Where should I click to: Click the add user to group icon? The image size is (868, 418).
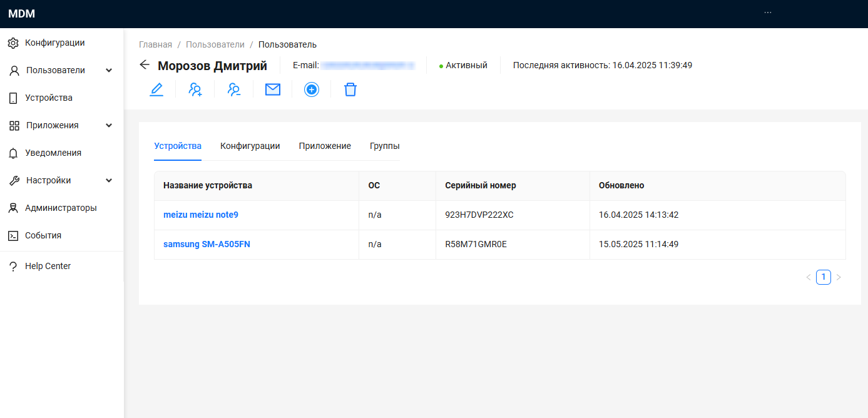click(195, 89)
